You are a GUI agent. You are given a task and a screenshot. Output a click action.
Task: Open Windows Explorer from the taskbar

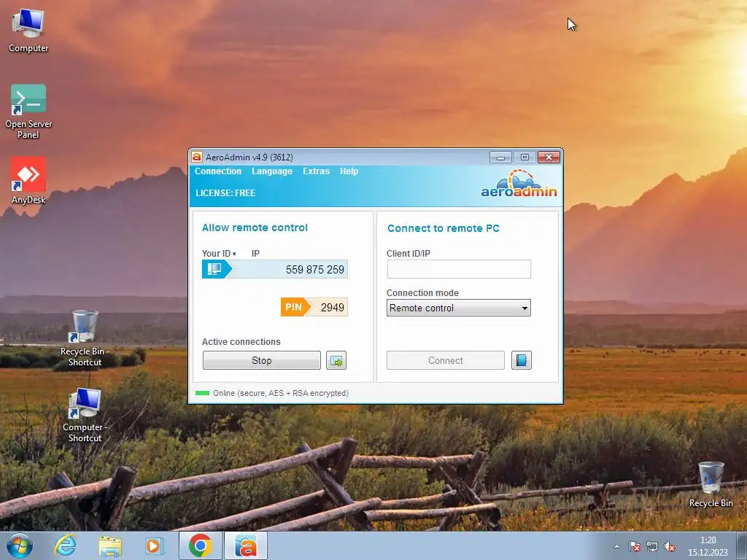tap(110, 545)
